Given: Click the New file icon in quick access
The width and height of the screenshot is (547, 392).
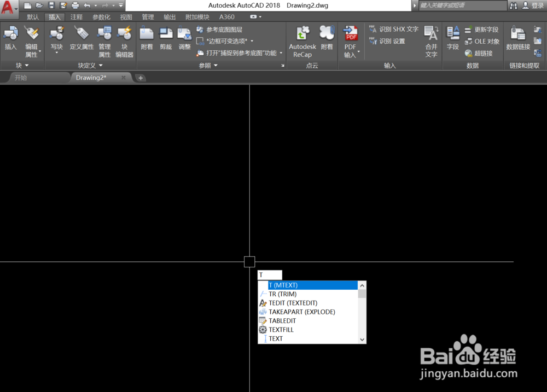Looking at the screenshot, I should click(27, 5).
